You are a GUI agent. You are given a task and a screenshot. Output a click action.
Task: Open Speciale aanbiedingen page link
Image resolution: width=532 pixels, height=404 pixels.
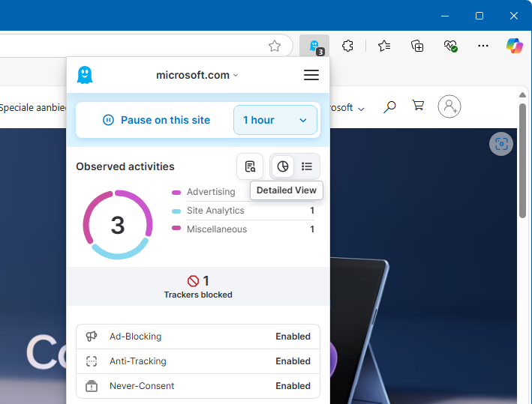(x=33, y=108)
